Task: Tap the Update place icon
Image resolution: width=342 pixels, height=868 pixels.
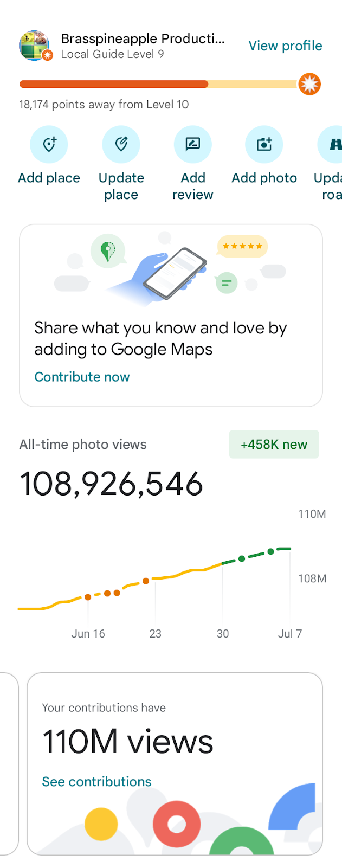Action: (x=121, y=144)
